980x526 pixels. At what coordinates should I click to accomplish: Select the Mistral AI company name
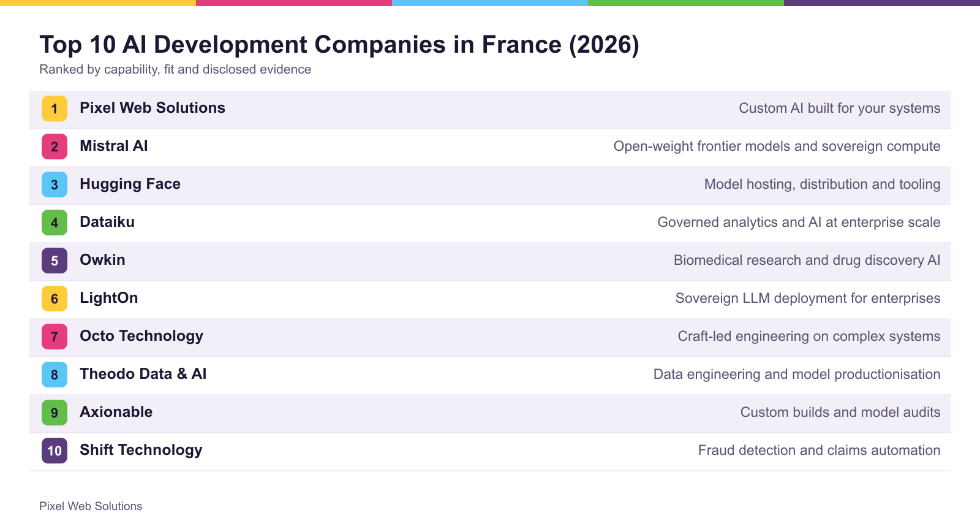(x=114, y=146)
